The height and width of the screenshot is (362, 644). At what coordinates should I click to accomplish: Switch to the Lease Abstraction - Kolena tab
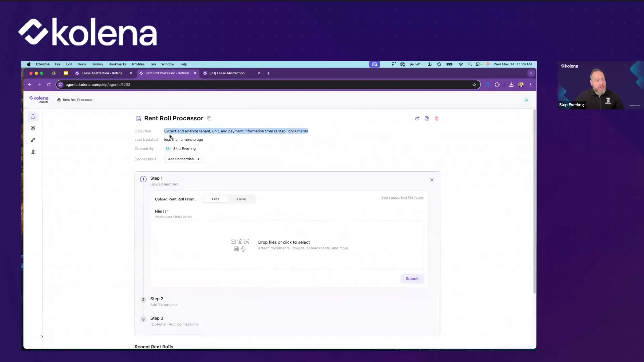[x=102, y=73]
